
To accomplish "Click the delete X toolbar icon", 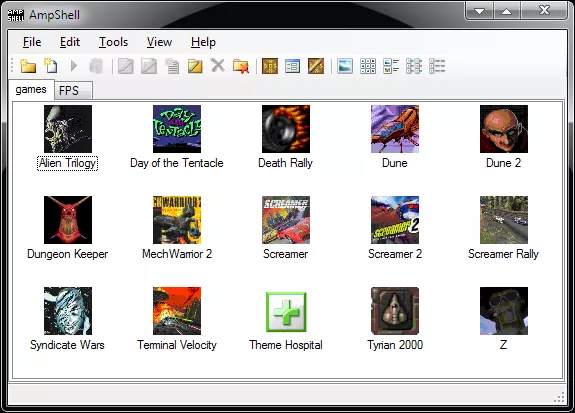I will point(217,66).
